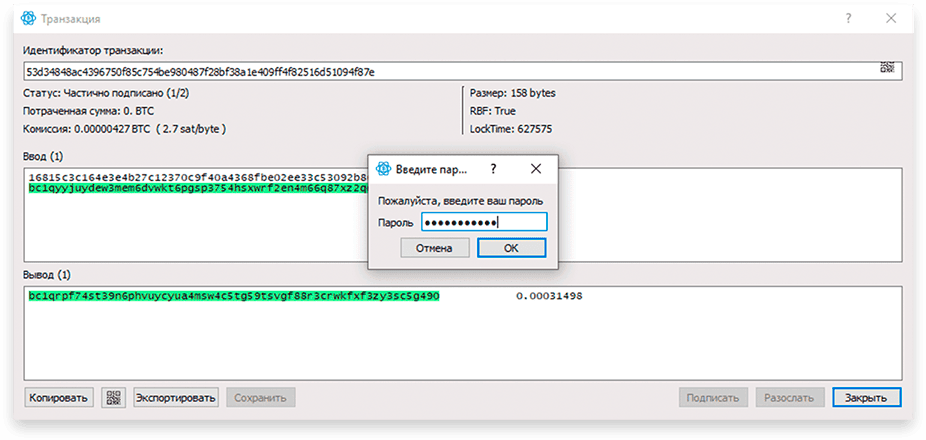Open the help question mark of the transaction window

(x=849, y=18)
